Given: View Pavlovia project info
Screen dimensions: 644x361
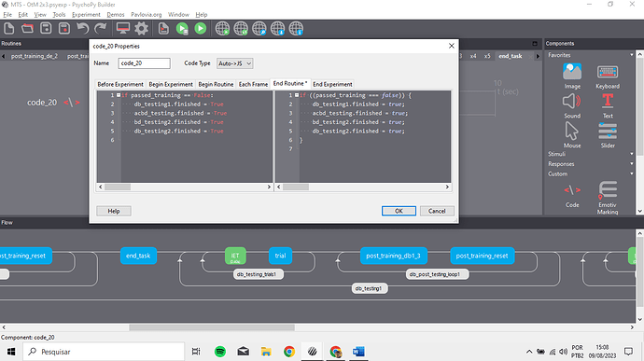Looking at the screenshot, I should (296, 28).
